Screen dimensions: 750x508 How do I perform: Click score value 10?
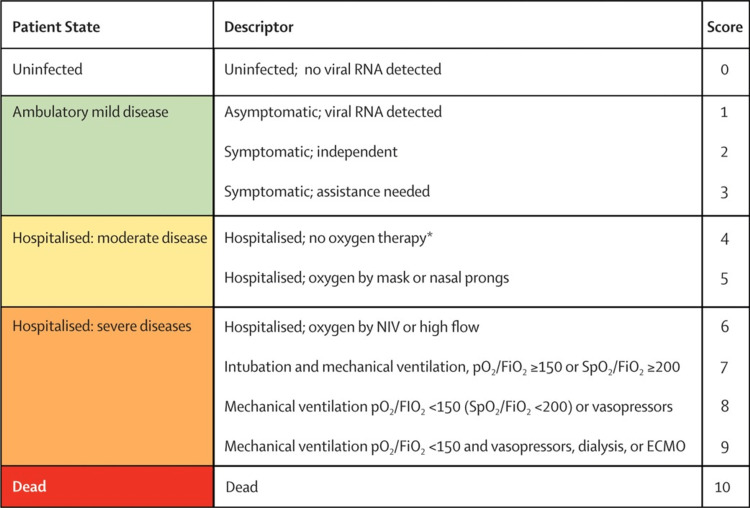click(x=723, y=487)
